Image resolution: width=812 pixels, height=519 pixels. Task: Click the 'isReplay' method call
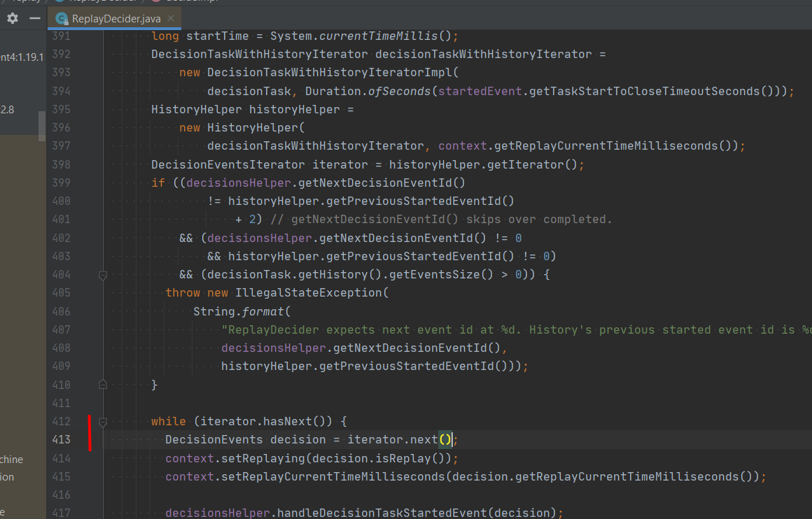click(x=403, y=458)
